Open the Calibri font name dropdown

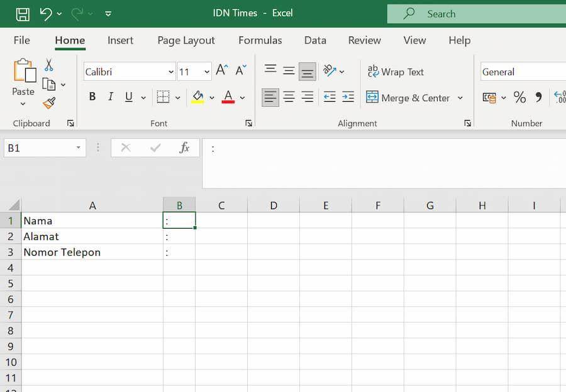pos(170,72)
